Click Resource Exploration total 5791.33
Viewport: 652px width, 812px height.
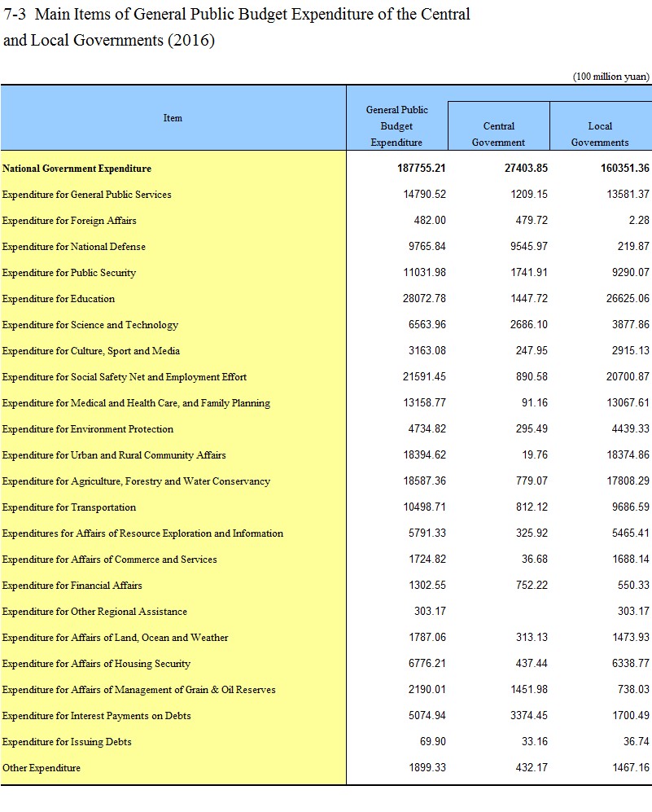click(x=427, y=533)
